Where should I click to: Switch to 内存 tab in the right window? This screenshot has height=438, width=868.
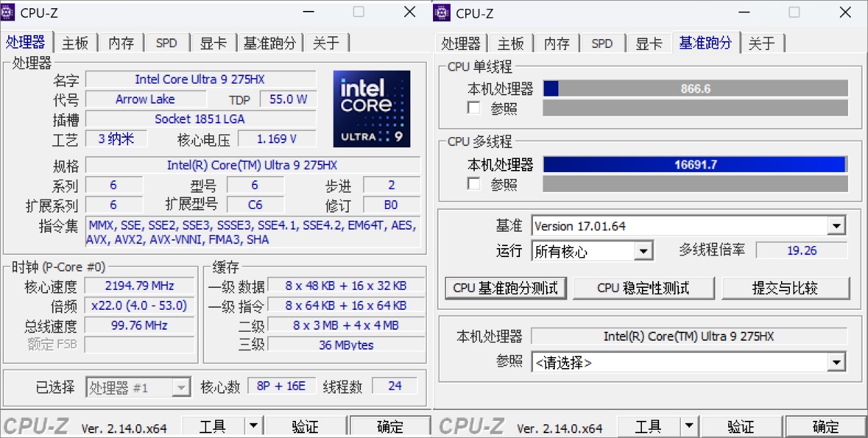[557, 43]
